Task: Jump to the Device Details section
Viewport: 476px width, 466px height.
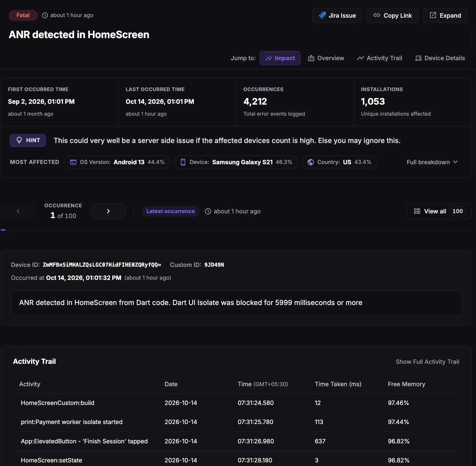Action: (440, 58)
